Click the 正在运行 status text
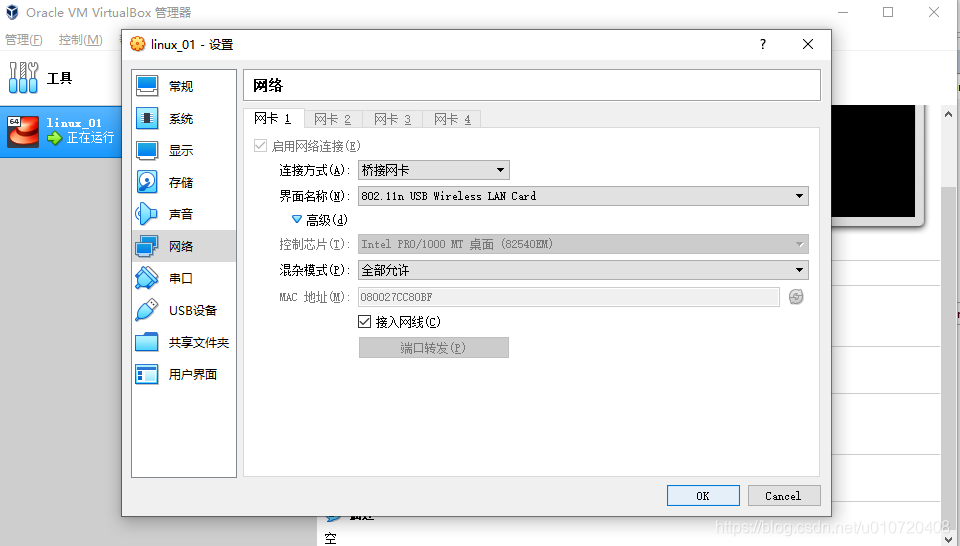 coord(90,138)
